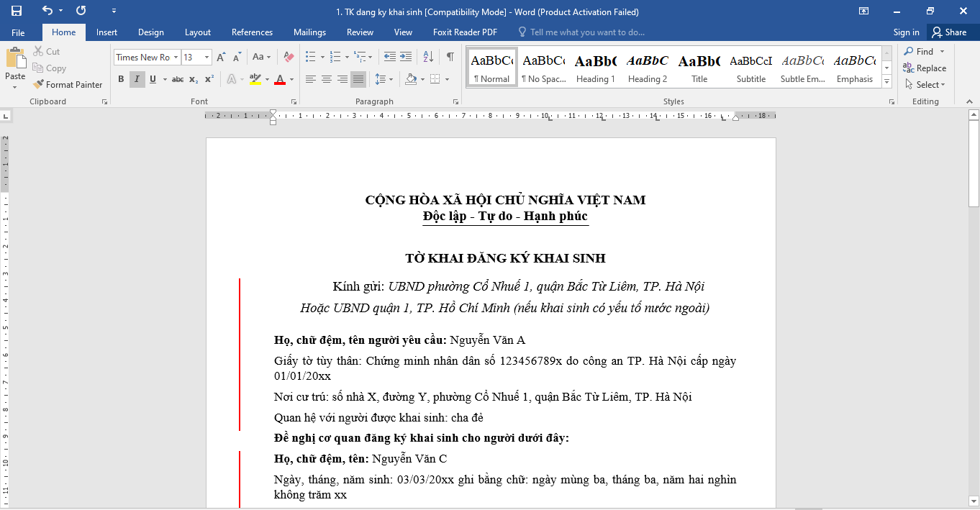This screenshot has height=510, width=980.
Task: Click the font color red swatch button
Action: pyautogui.click(x=280, y=79)
